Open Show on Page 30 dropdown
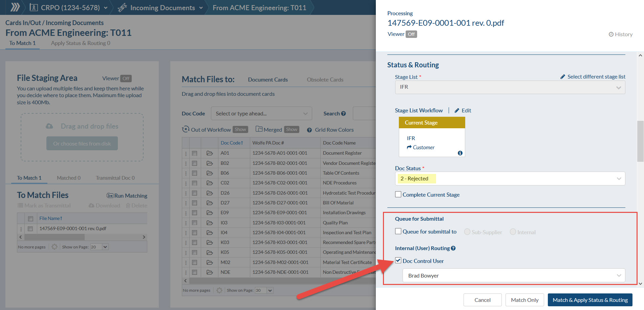 pos(264,290)
